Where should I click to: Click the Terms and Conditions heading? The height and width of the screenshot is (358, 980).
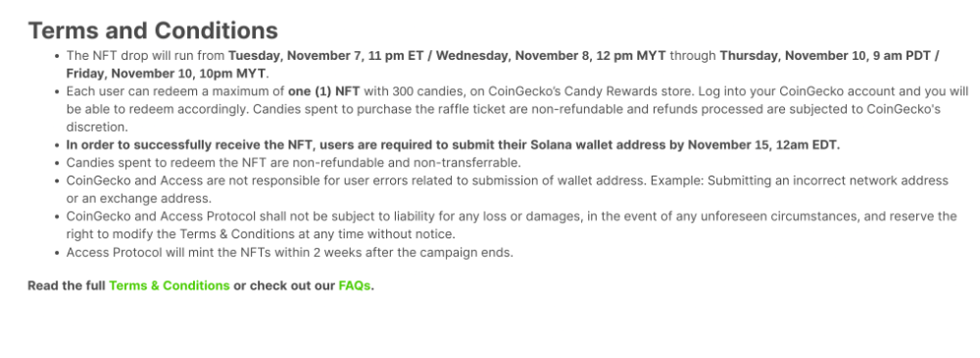point(153,30)
